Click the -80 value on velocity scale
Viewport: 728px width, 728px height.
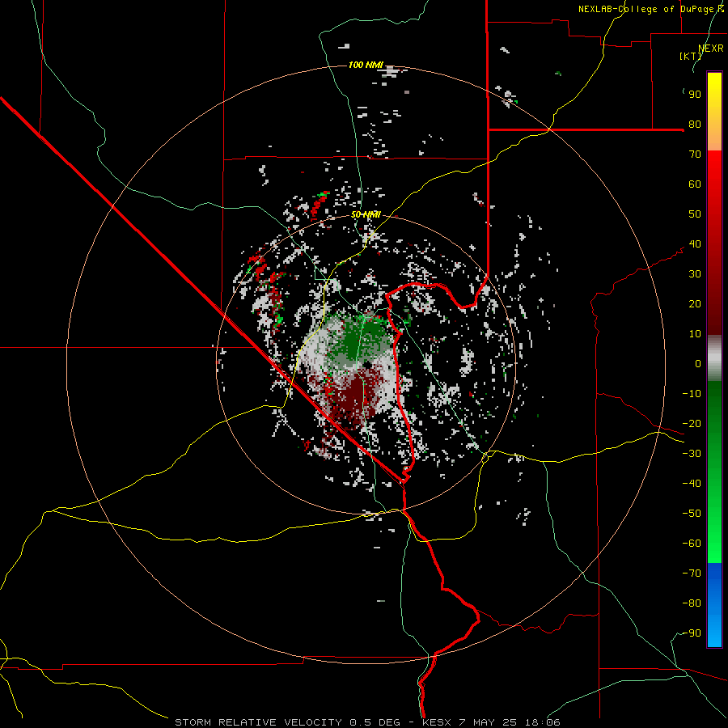692,603
